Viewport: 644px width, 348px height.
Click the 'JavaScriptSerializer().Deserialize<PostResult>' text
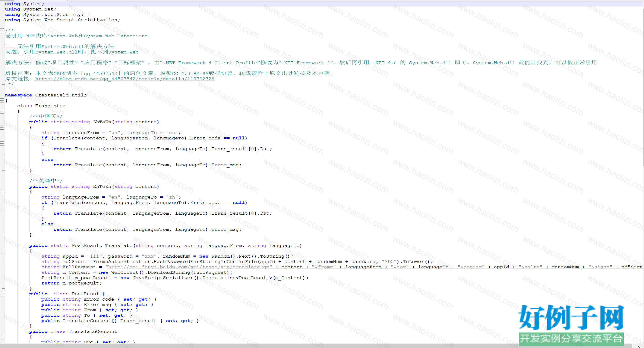203,278
